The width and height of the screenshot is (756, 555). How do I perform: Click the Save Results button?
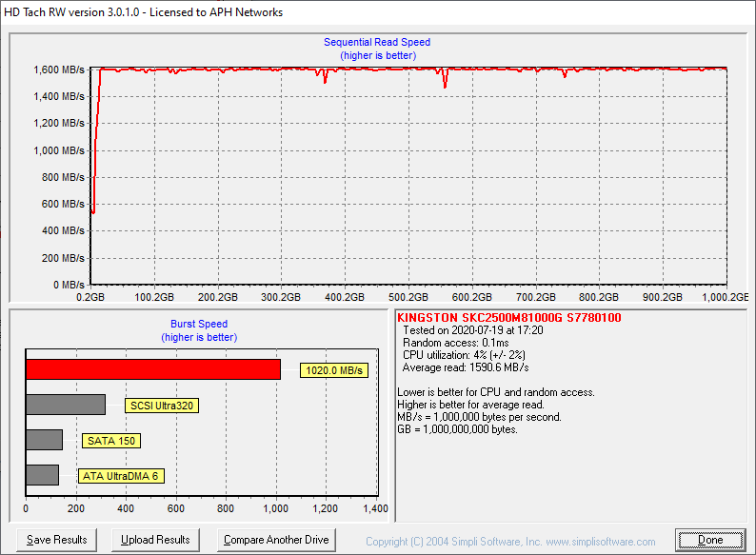(x=57, y=540)
